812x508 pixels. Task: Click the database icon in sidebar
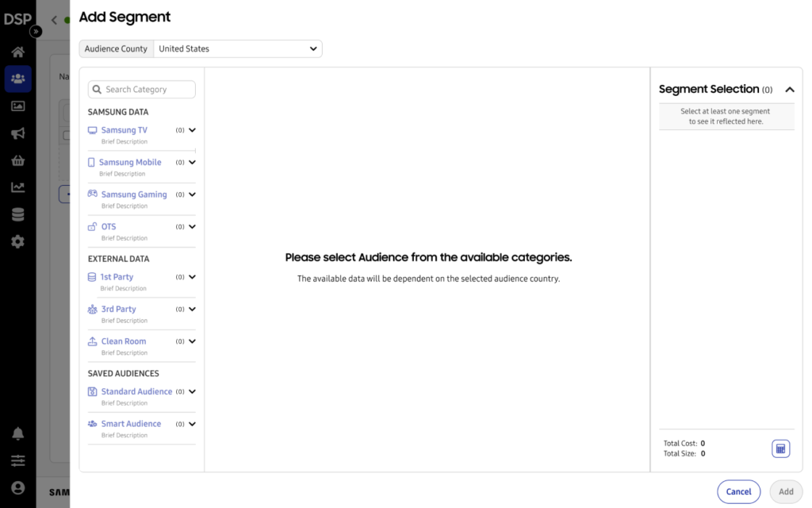click(x=17, y=214)
